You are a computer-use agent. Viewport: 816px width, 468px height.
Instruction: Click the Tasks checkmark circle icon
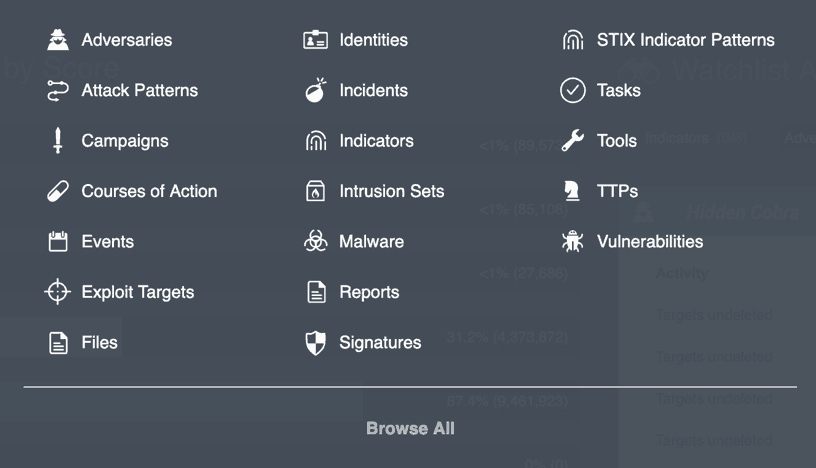tap(573, 90)
